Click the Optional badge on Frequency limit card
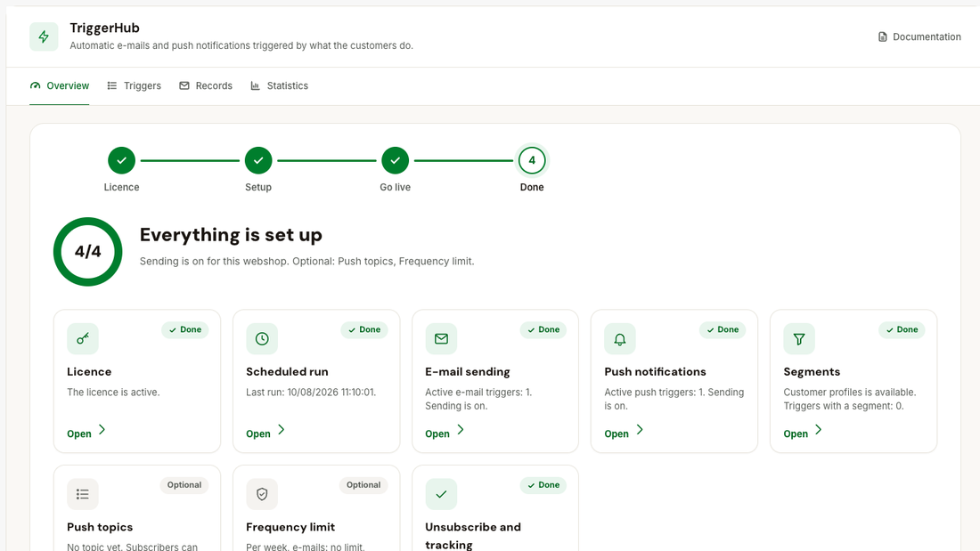 [x=363, y=485]
